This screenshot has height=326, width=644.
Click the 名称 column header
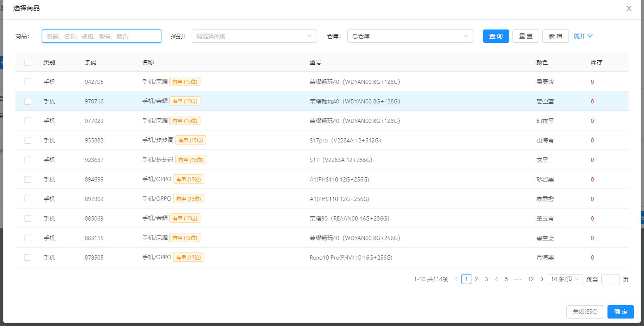tap(148, 62)
